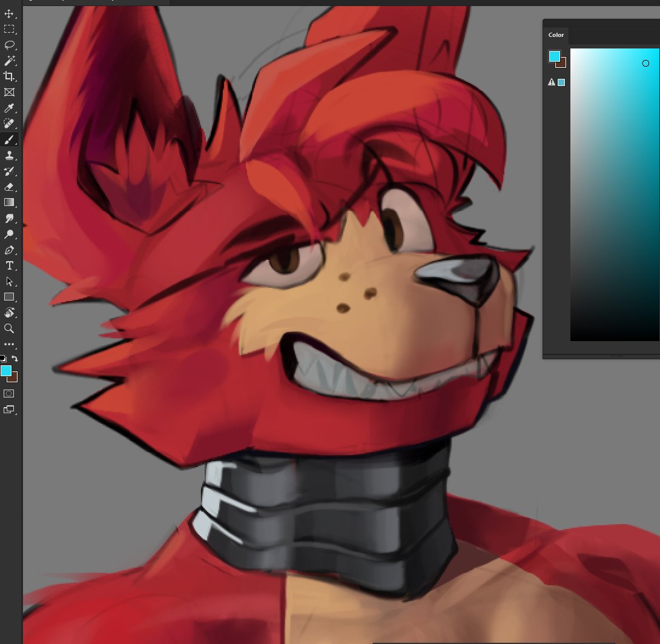Select the Eraser tool
The height and width of the screenshot is (644, 660).
click(x=9, y=187)
